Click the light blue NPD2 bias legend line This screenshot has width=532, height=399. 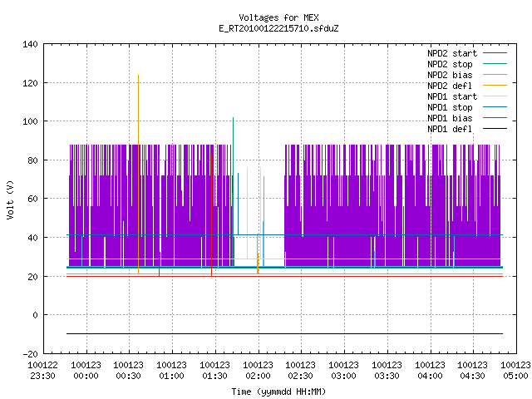pyautogui.click(x=495, y=75)
